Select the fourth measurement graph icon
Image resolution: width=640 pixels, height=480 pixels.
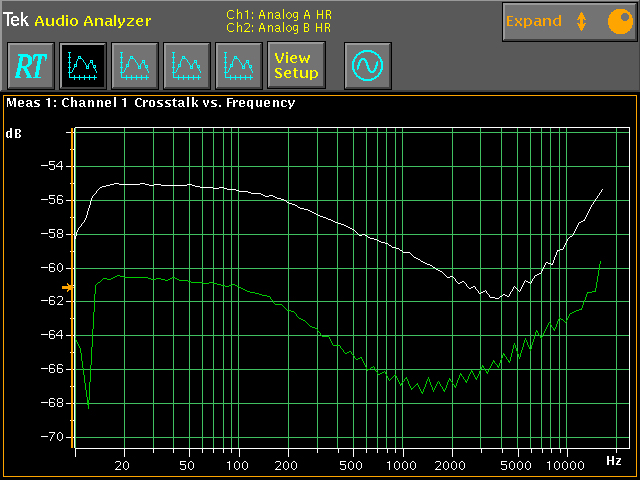click(237, 66)
